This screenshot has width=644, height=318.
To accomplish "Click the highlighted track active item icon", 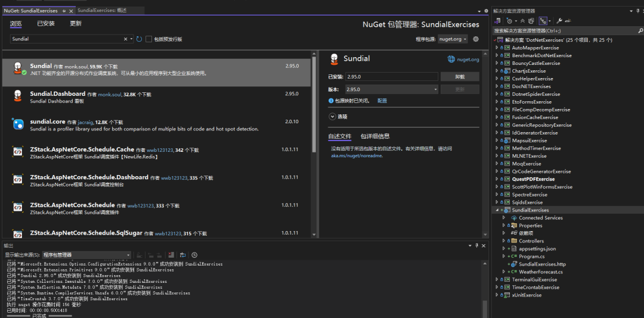I will click(x=543, y=21).
